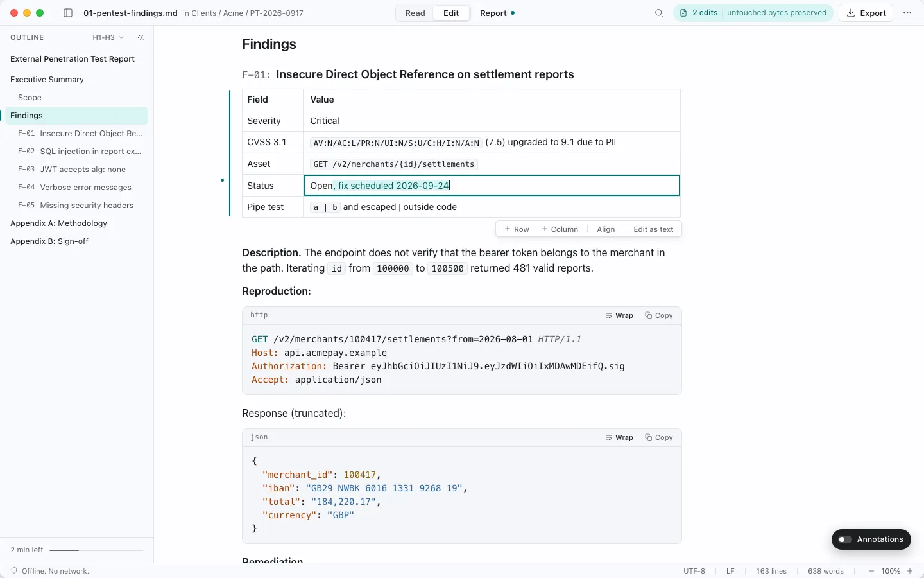Enable the Annotations switch
This screenshot has width=924, height=578.
(x=845, y=539)
